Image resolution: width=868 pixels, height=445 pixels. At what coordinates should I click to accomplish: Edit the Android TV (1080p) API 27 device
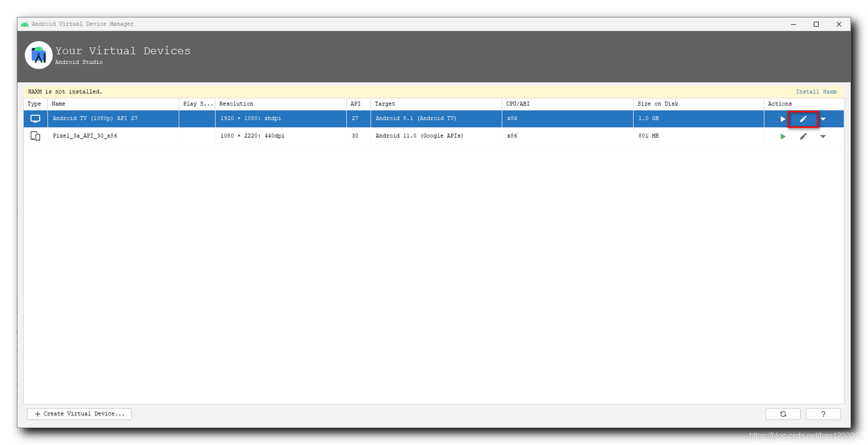click(x=803, y=119)
